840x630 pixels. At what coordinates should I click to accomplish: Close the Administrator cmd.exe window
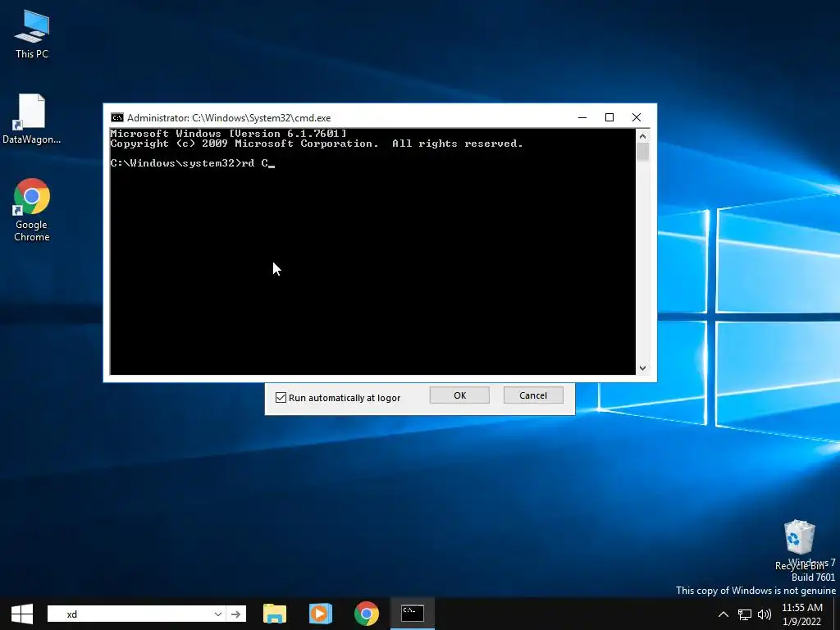point(637,117)
